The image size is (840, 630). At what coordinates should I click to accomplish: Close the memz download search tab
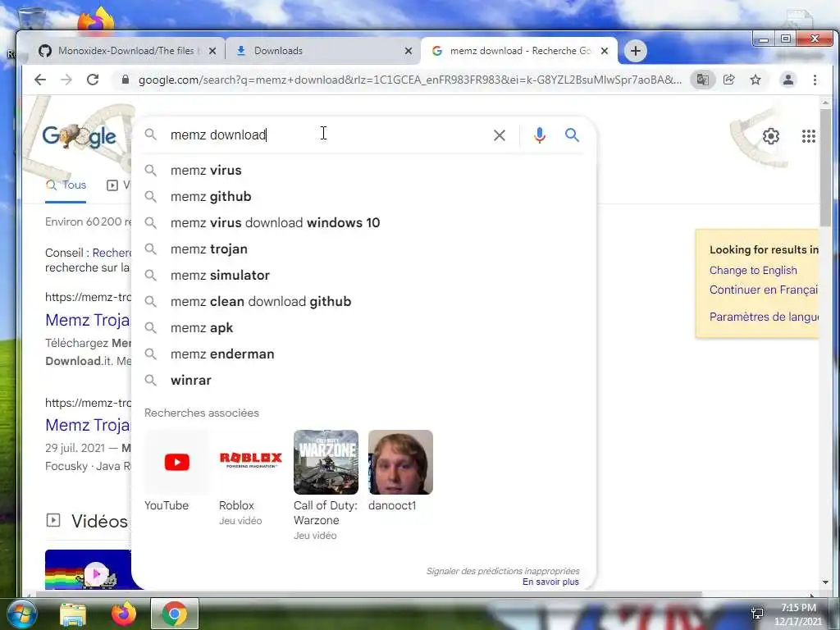[x=605, y=51]
